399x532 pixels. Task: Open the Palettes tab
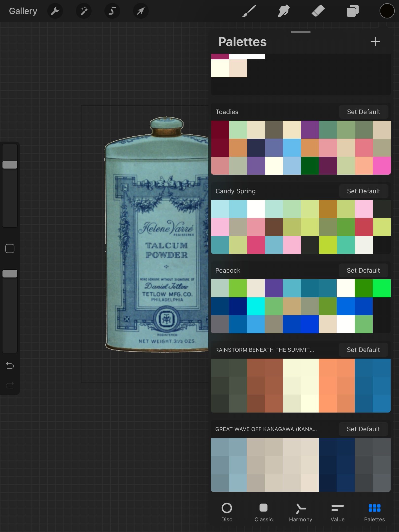click(374, 512)
